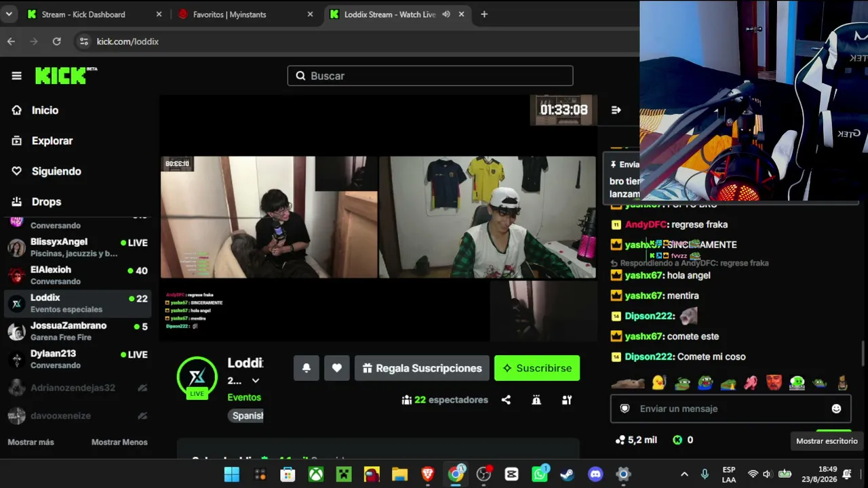Click the clip/tools icon right of share
The height and width of the screenshot is (488, 868).
click(x=567, y=400)
